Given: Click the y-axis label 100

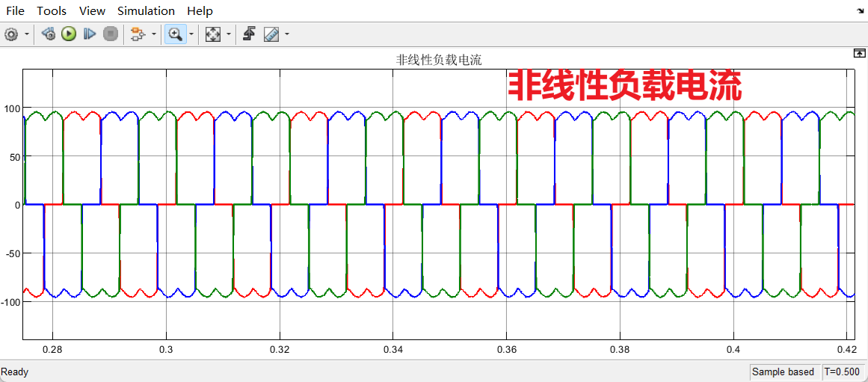Looking at the screenshot, I should (x=12, y=108).
